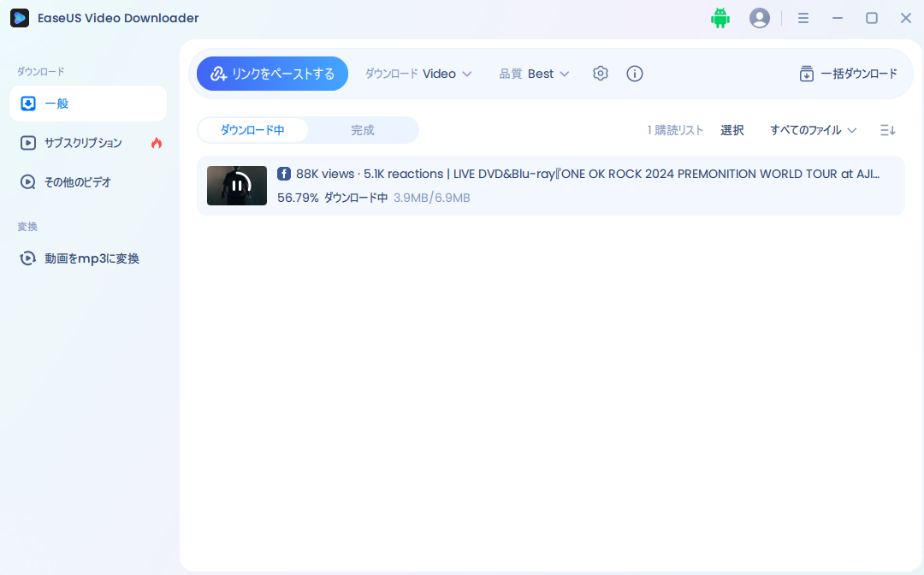Open the Android downloader icon
Viewport: 924px width, 575px height.
click(720, 17)
